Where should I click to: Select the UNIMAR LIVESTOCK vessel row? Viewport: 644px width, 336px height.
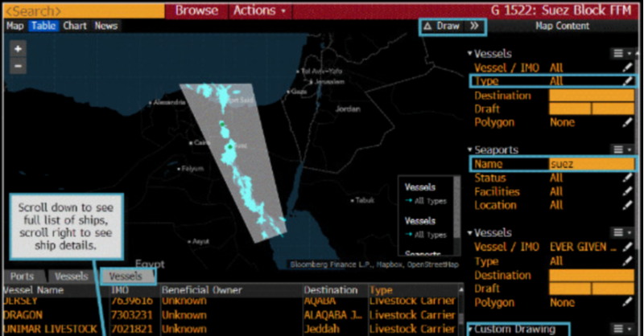[230, 329]
